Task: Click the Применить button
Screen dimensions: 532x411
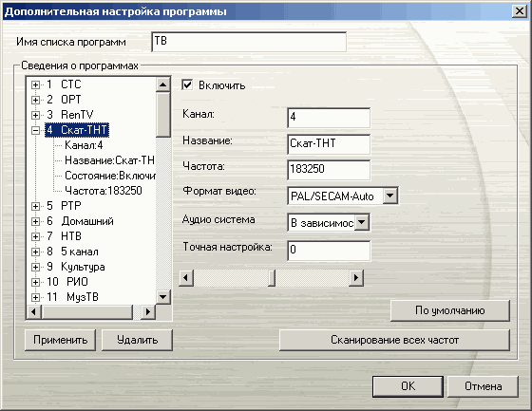Action: click(x=61, y=340)
